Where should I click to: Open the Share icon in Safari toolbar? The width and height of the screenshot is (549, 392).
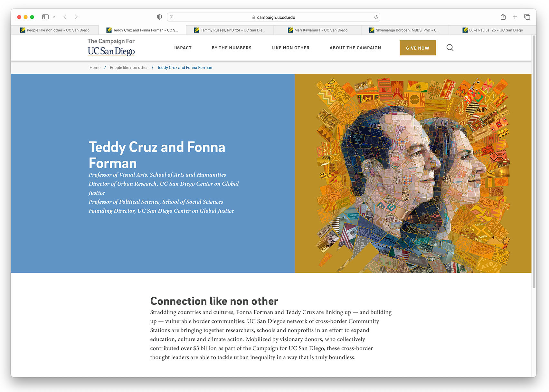click(x=503, y=17)
